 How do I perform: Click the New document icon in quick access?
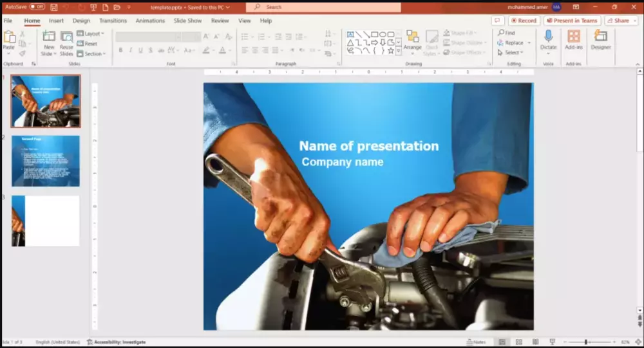[105, 7]
